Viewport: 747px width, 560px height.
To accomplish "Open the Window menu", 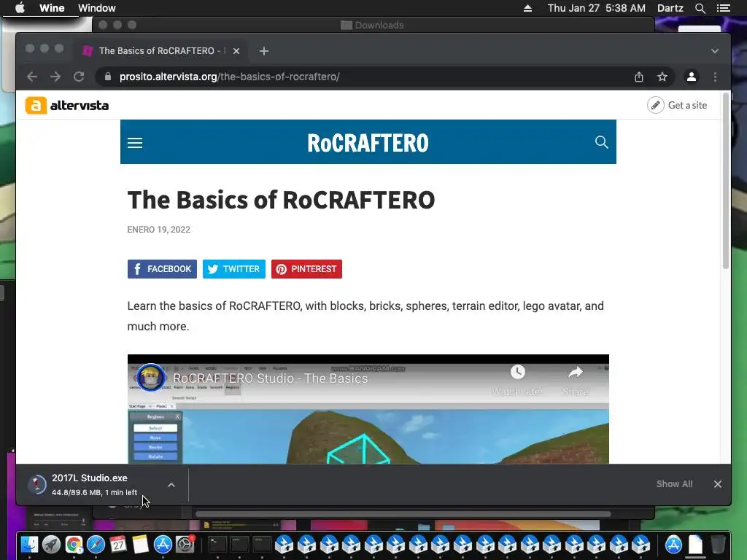I will click(x=97, y=8).
